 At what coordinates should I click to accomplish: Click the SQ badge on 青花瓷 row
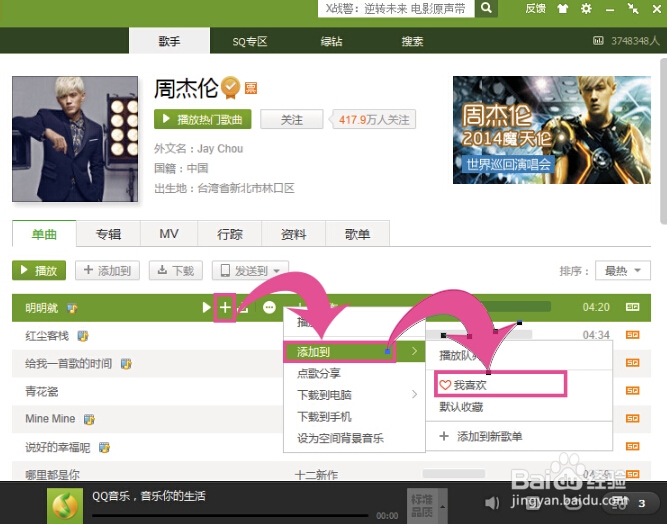point(633,390)
